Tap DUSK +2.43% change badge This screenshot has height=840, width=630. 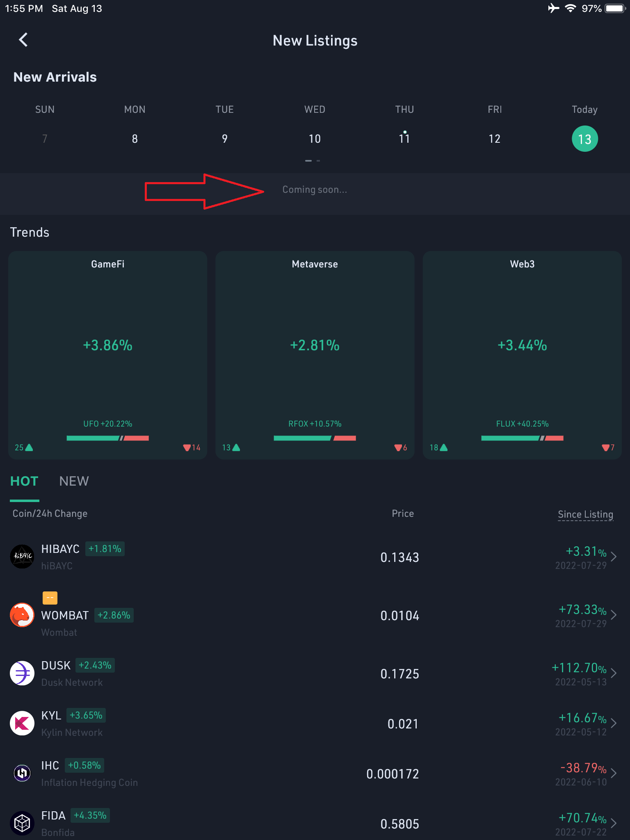(95, 665)
